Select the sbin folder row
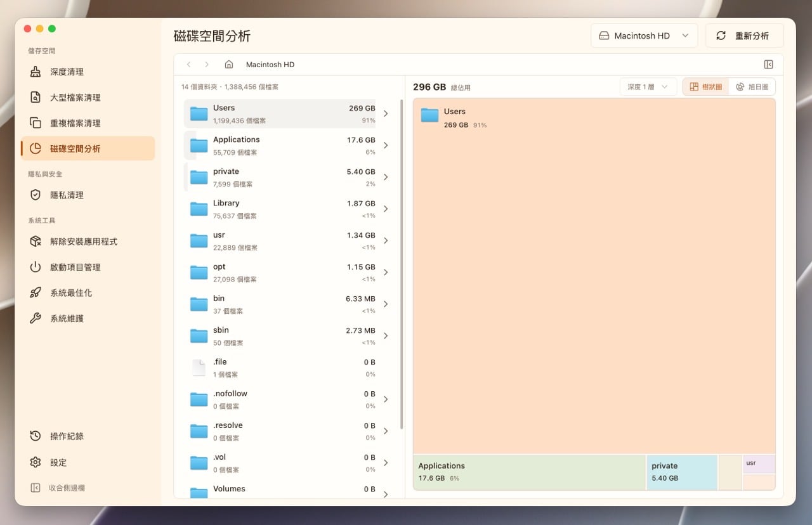812x525 pixels. point(289,336)
